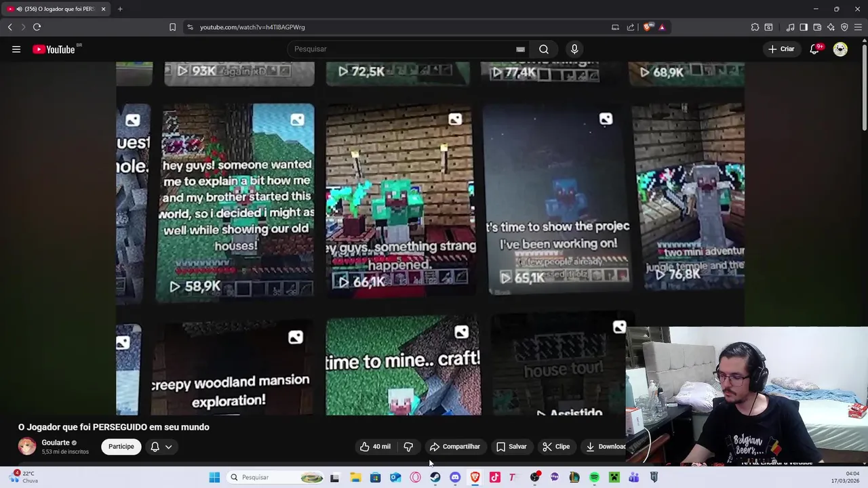Open OBS Studio from the taskbar
The height and width of the screenshot is (488, 868).
click(535, 477)
